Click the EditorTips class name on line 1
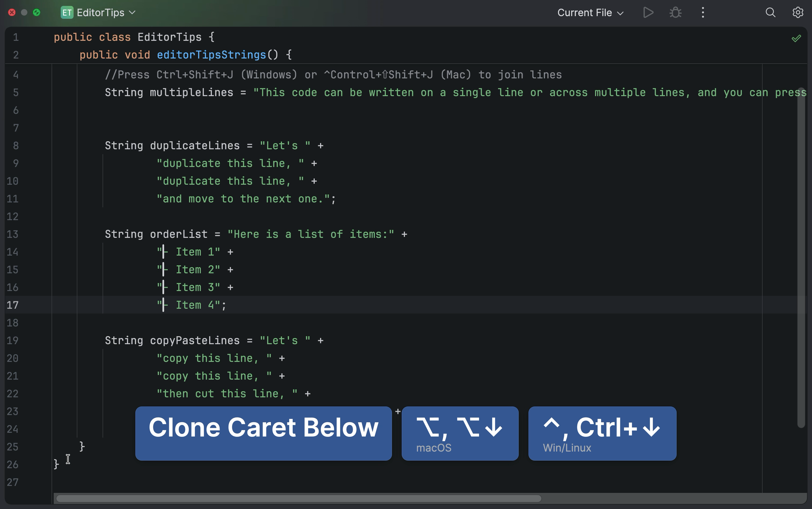The height and width of the screenshot is (509, 812). 170,37
